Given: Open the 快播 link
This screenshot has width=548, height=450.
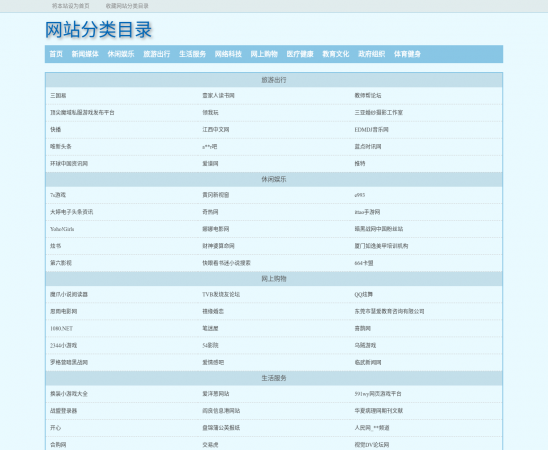Looking at the screenshot, I should (x=56, y=130).
